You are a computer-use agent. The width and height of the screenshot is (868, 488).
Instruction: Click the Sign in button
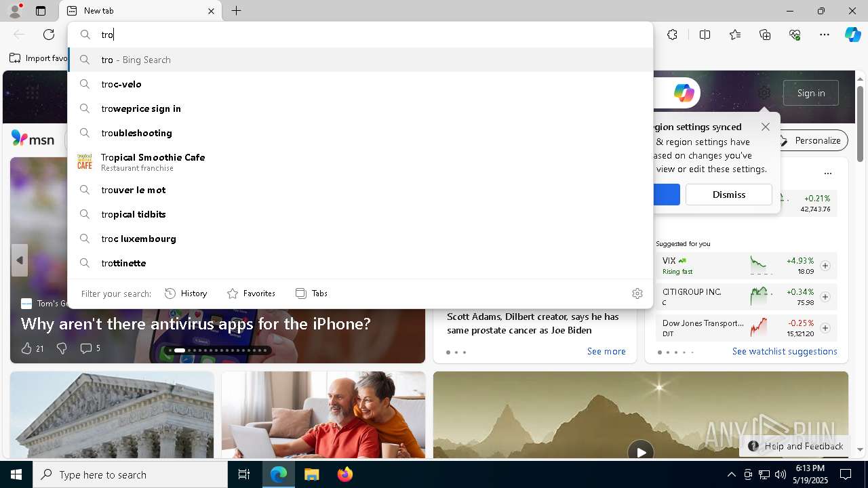[811, 93]
